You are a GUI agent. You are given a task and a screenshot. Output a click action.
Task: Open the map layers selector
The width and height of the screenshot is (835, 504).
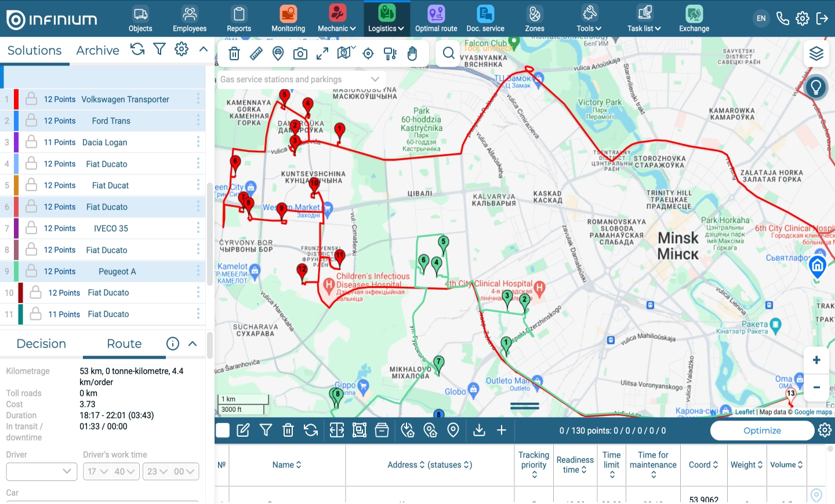[x=816, y=54]
